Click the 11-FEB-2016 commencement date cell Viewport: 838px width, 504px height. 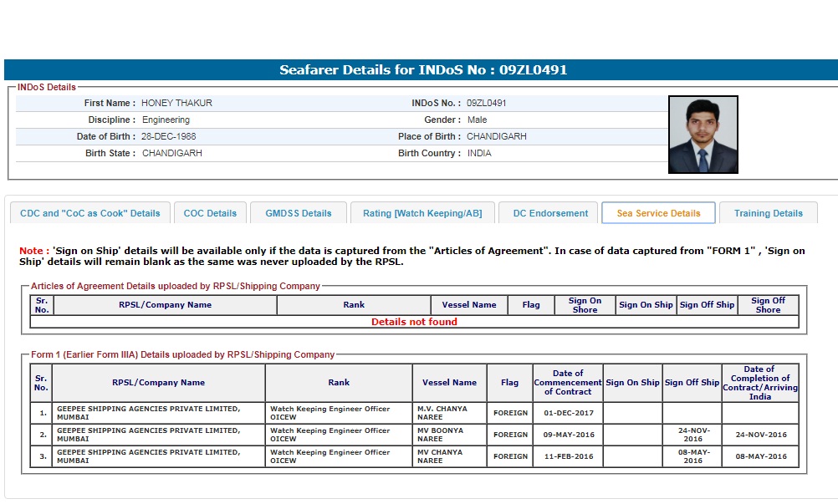pyautogui.click(x=568, y=457)
